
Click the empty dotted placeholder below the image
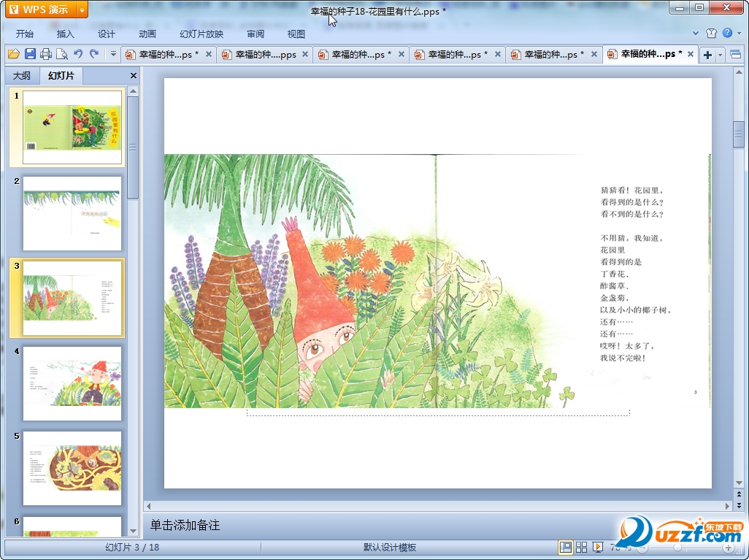tap(438, 413)
